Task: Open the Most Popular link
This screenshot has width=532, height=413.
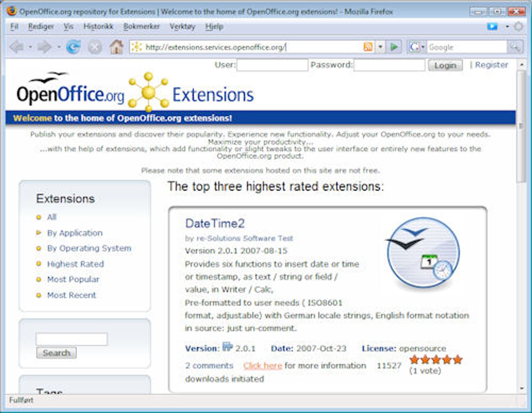Action: [x=73, y=279]
